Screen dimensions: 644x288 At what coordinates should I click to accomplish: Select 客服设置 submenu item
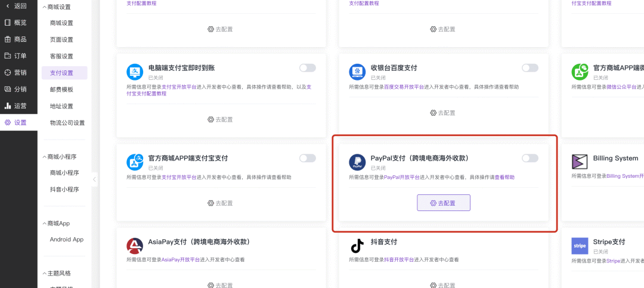point(61,56)
